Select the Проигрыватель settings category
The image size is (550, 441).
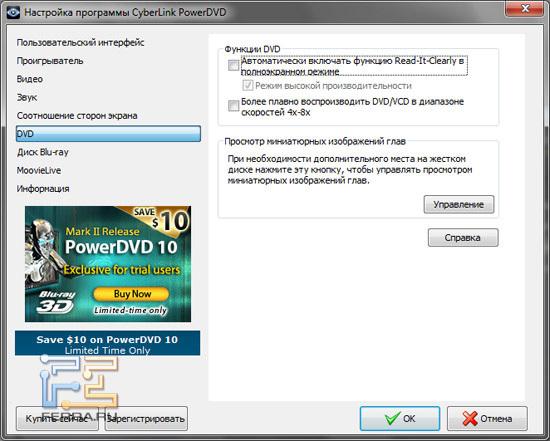[50, 61]
